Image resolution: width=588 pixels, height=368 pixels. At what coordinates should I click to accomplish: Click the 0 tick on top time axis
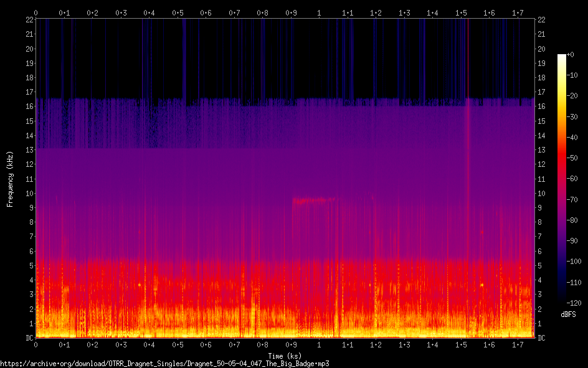pos(36,12)
